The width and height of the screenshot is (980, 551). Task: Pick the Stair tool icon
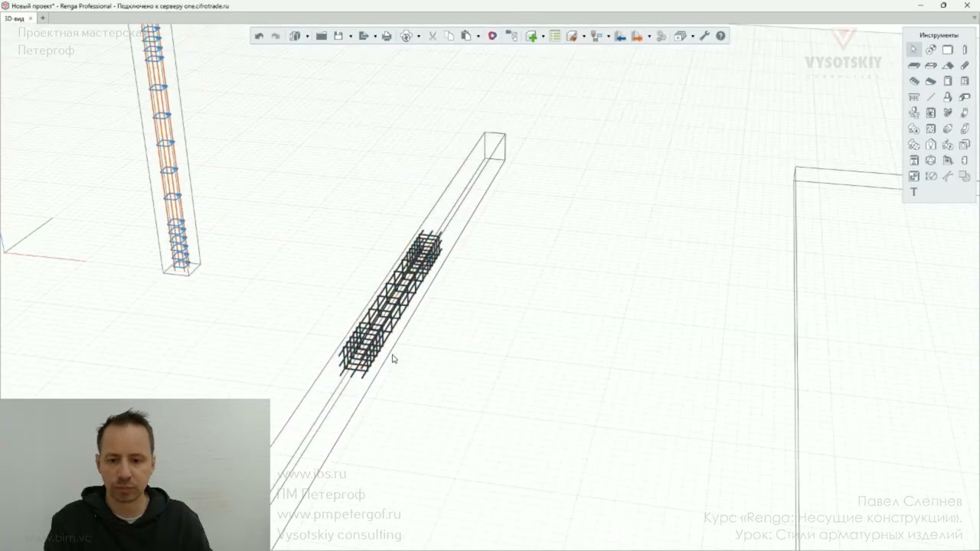(913, 81)
